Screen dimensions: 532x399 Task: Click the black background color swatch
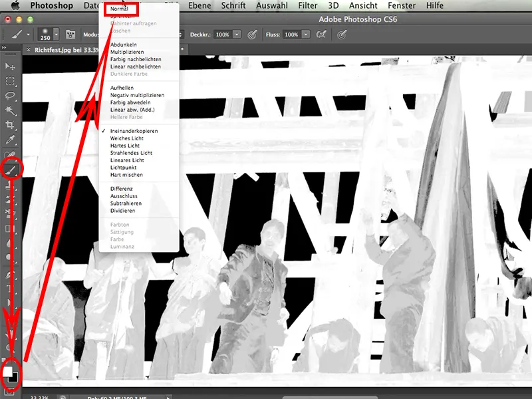coord(14,378)
